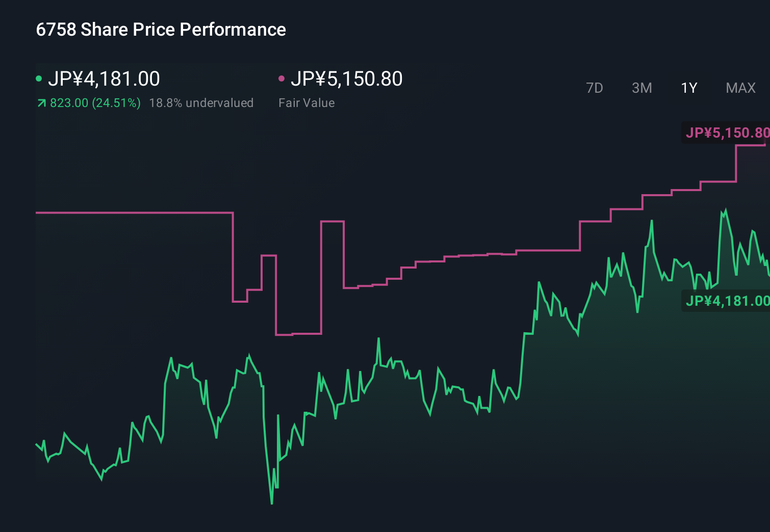Click the green current price dot indicator
Screen dimensions: 770x532
[x=40, y=78]
